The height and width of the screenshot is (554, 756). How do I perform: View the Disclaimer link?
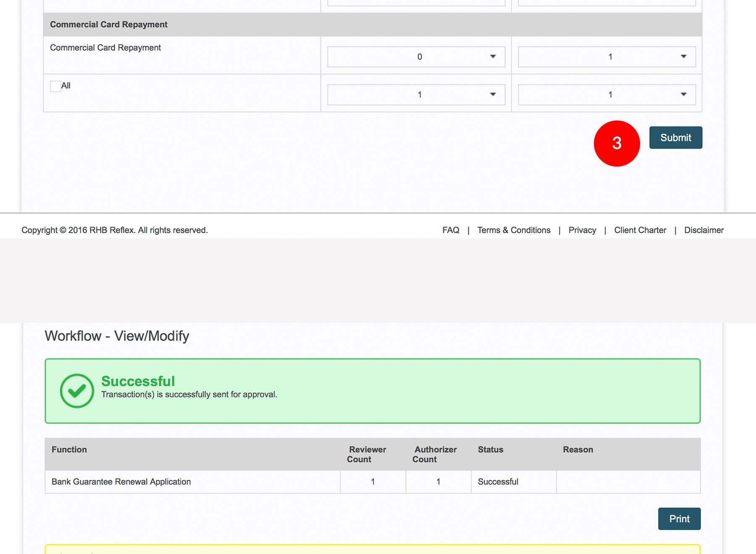[x=703, y=230]
